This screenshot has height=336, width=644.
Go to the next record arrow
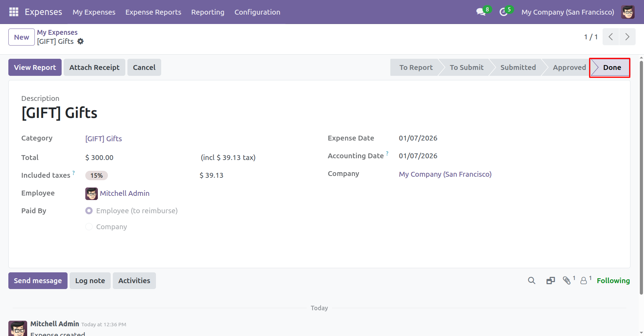click(x=627, y=37)
